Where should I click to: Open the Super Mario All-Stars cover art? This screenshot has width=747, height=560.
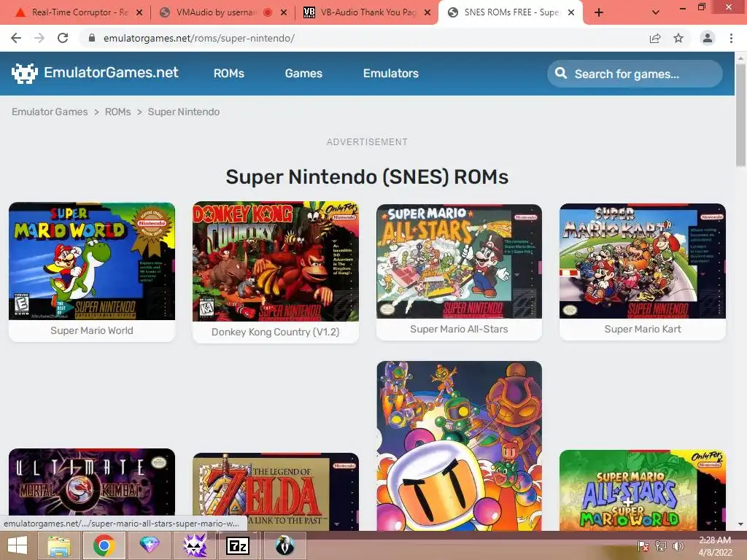point(459,261)
